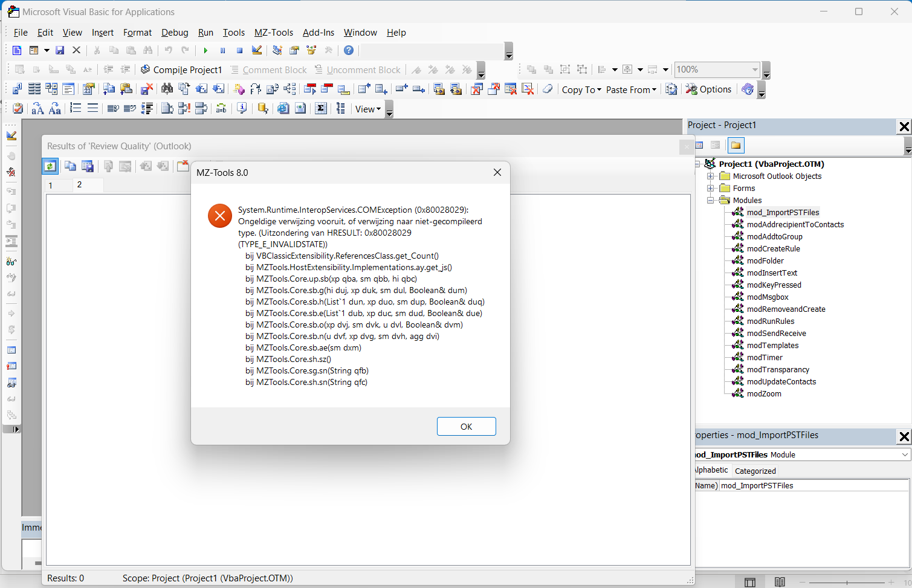The width and height of the screenshot is (912, 588).
Task: Click the Comment Block button
Action: (269, 70)
